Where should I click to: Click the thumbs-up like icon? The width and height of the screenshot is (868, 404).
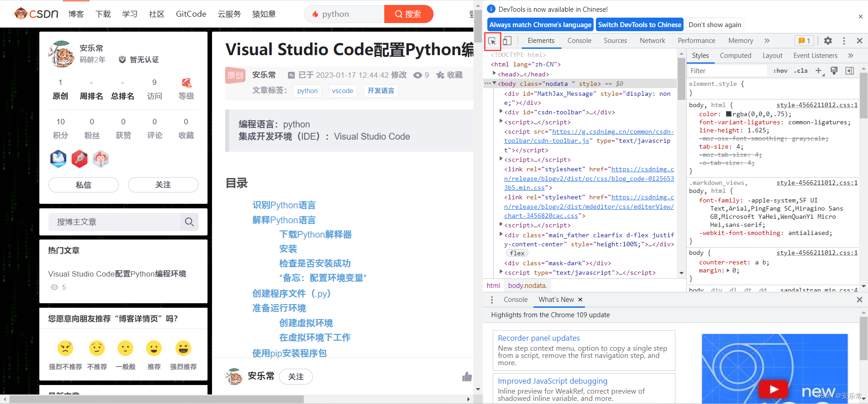coord(467,376)
